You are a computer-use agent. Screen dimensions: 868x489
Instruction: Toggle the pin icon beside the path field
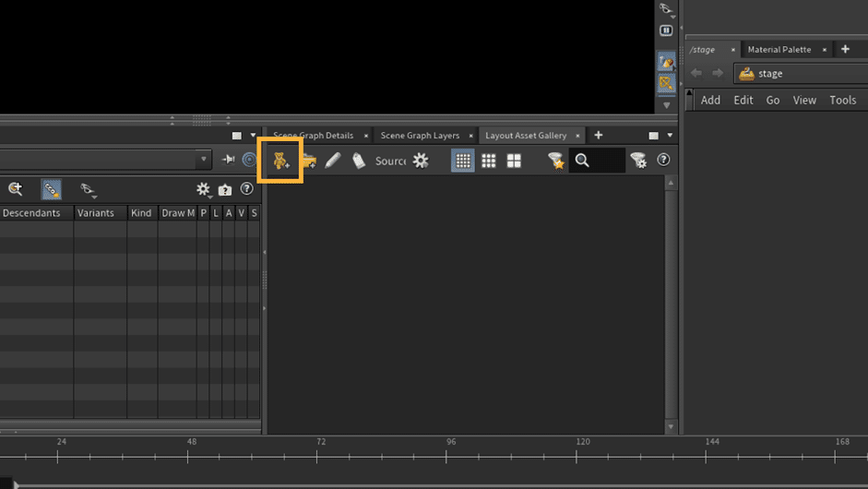click(x=228, y=160)
